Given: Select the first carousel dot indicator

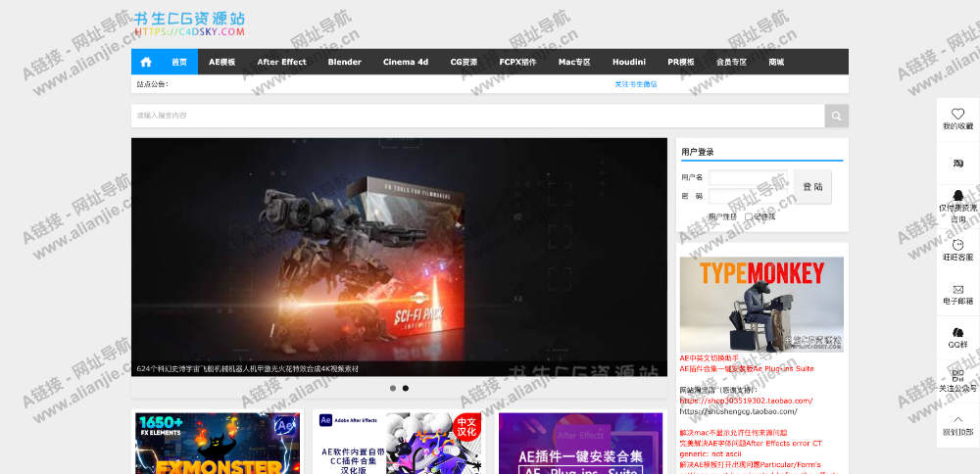Looking at the screenshot, I should [393, 389].
